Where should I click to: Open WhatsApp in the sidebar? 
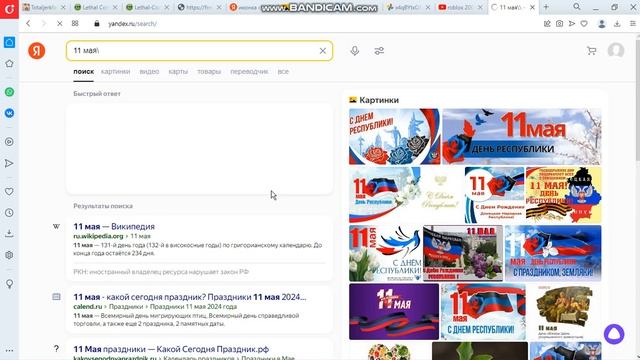click(9, 92)
